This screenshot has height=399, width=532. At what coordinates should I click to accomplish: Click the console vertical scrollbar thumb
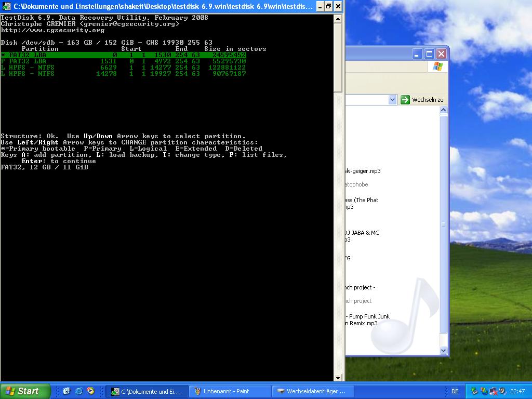coord(338,57)
